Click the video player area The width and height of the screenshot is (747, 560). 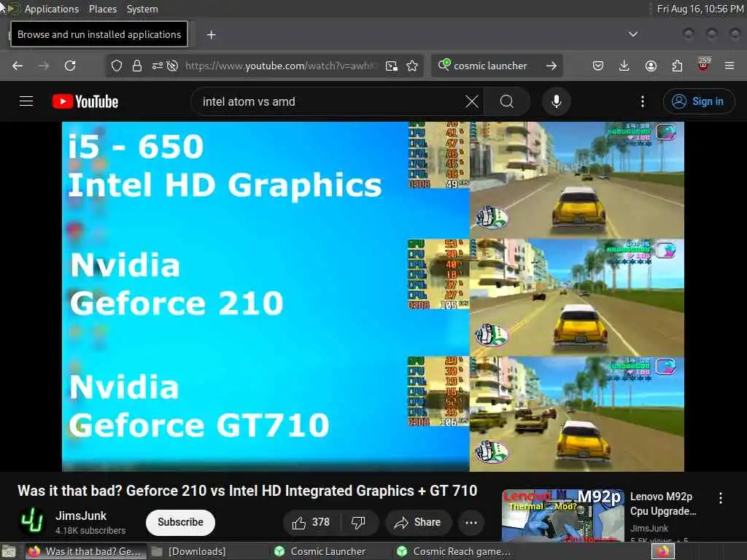[373, 296]
